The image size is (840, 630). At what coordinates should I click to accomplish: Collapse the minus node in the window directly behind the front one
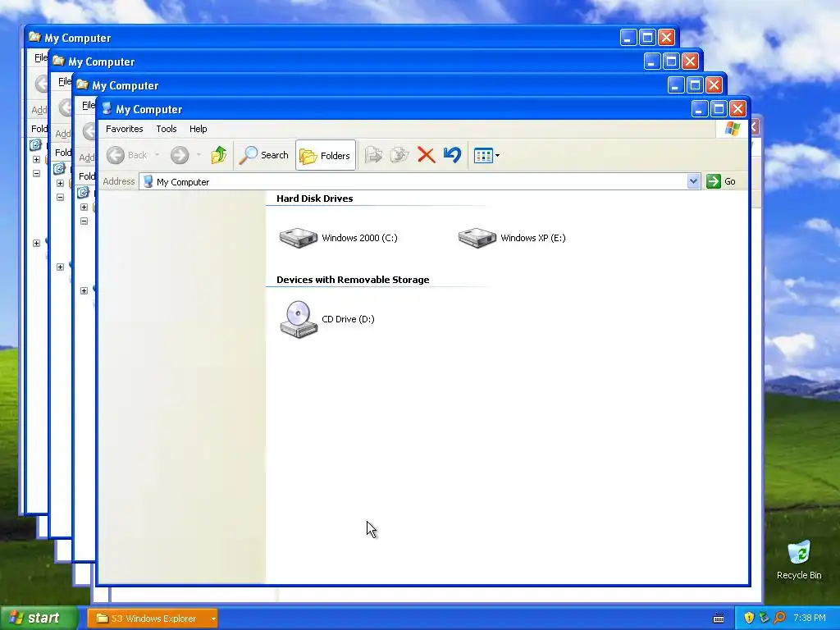pos(84,221)
